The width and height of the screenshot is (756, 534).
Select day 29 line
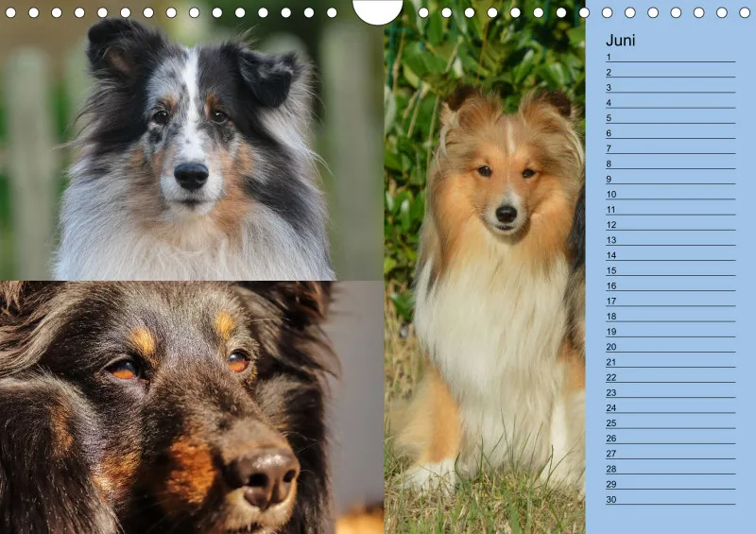[x=670, y=484]
